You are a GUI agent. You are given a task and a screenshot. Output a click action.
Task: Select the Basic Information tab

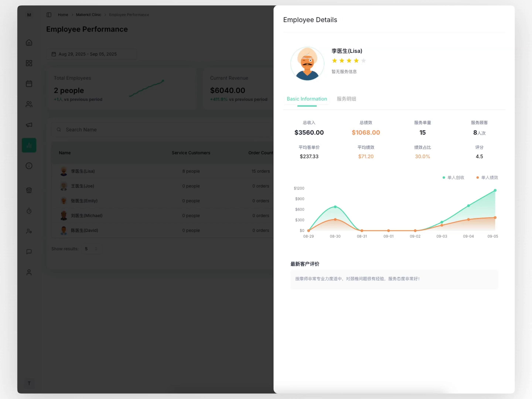(x=307, y=99)
